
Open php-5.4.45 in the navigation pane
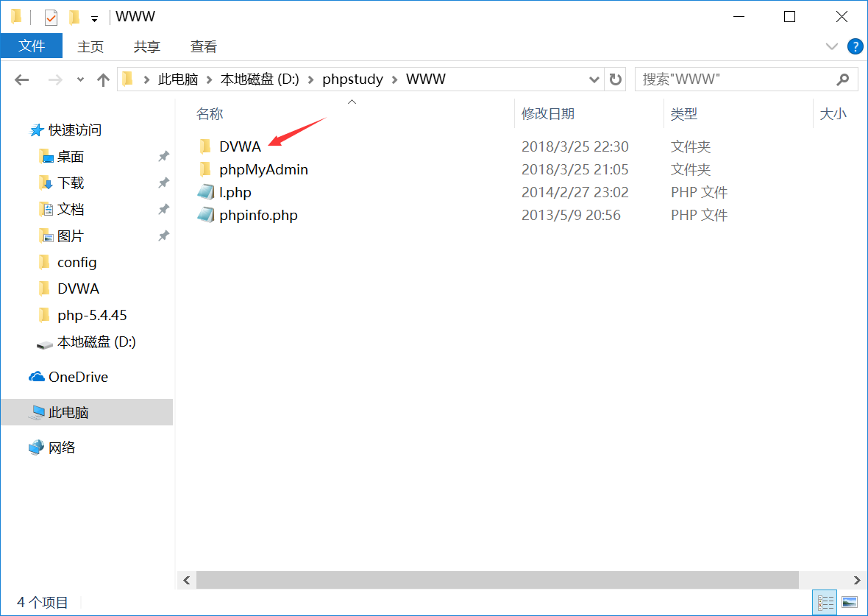pyautogui.click(x=92, y=315)
